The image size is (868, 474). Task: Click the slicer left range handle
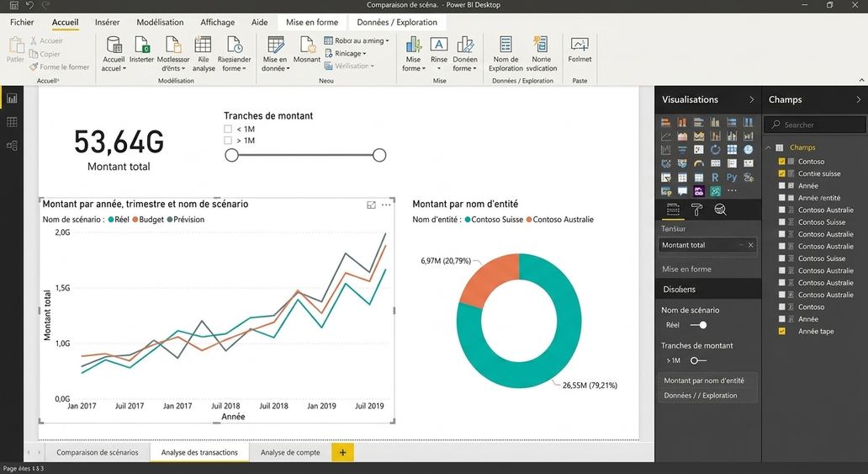pos(232,155)
